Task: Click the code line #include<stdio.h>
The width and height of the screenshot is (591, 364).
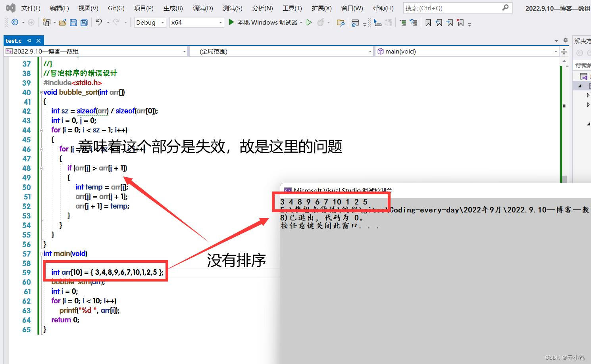Action: tap(73, 83)
